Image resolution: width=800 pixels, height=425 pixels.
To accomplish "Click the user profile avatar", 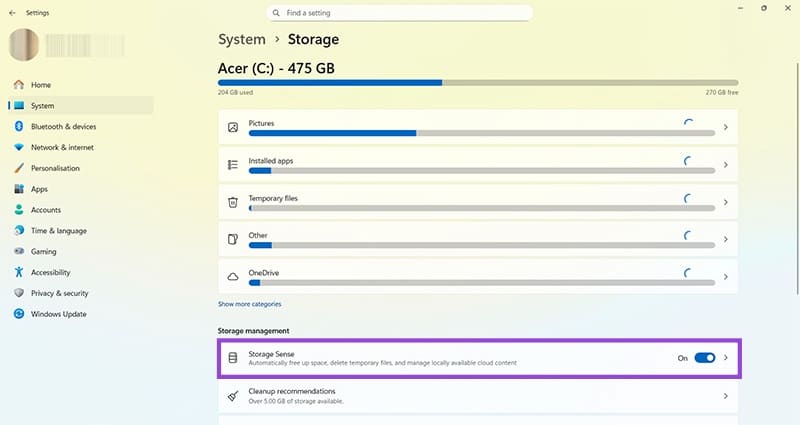I will 24,45.
